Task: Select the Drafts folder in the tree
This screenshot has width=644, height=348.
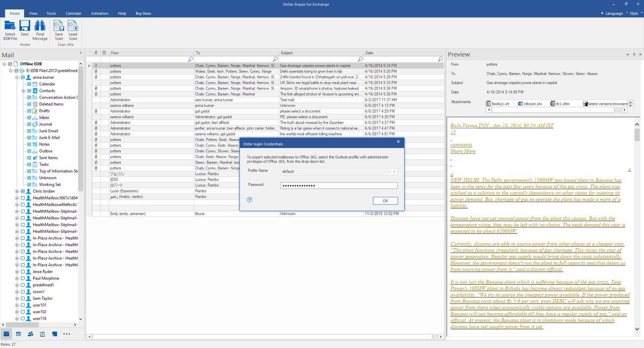Action: 44,111
